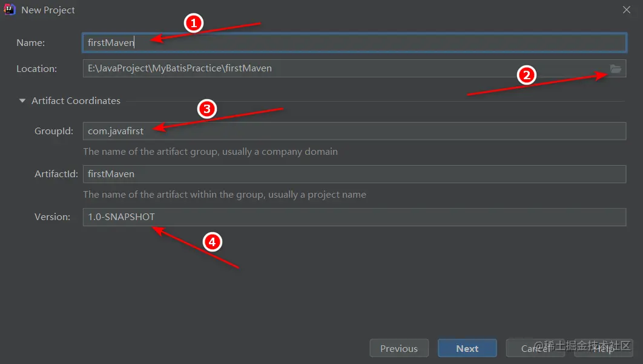The image size is (643, 364).
Task: Go back with the Previous button
Action: coord(399,348)
